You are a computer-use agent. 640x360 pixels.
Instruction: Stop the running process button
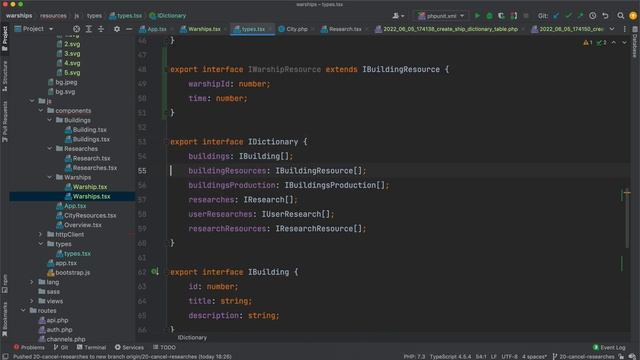tap(526, 16)
